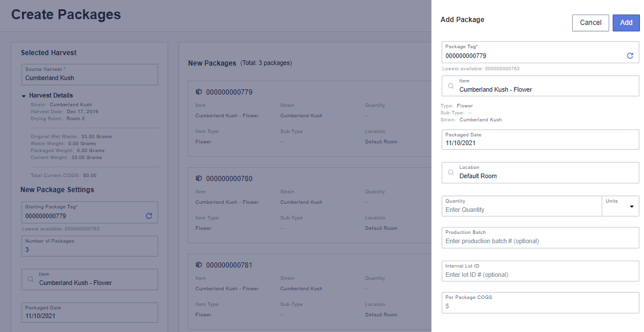The height and width of the screenshot is (332, 644).
Task: Click Harvest Date Dec 17, 2019
Action: [x=64, y=111]
